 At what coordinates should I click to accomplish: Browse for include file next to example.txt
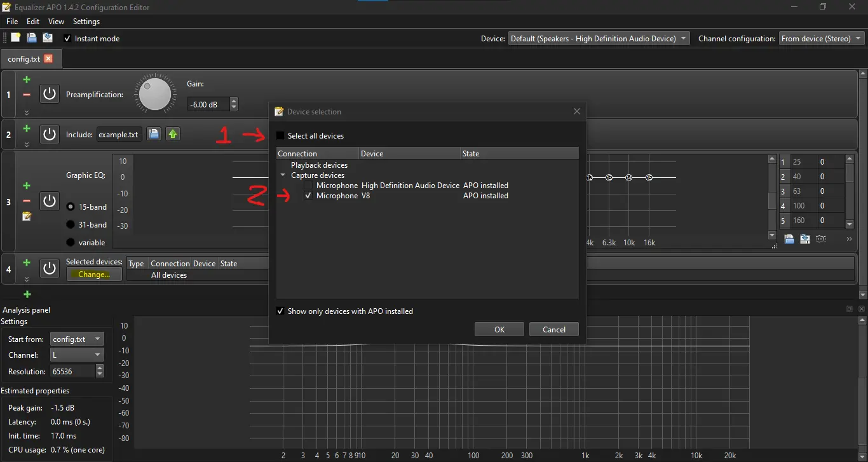tap(154, 134)
